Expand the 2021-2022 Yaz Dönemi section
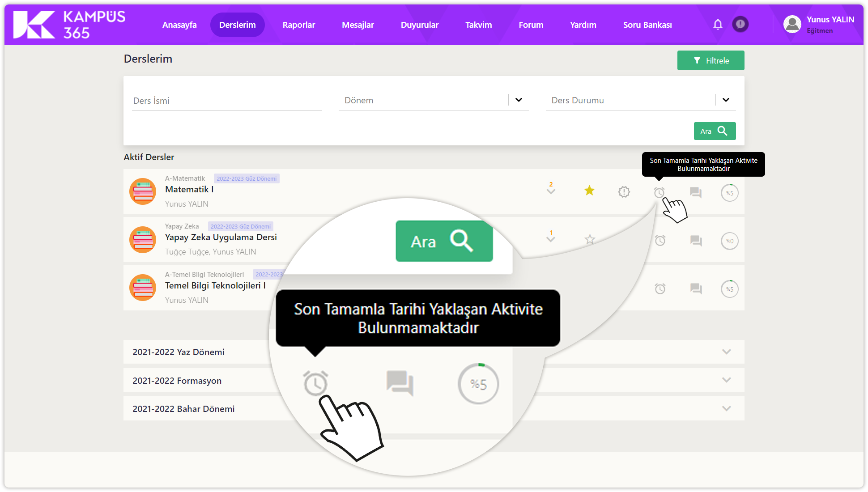This screenshot has height=492, width=868. (x=726, y=352)
